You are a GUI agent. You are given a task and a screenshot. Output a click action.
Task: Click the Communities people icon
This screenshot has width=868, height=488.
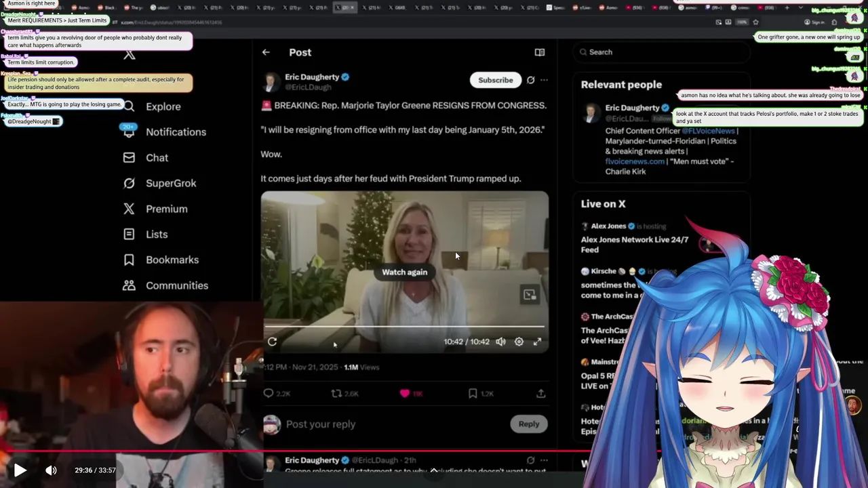click(129, 286)
